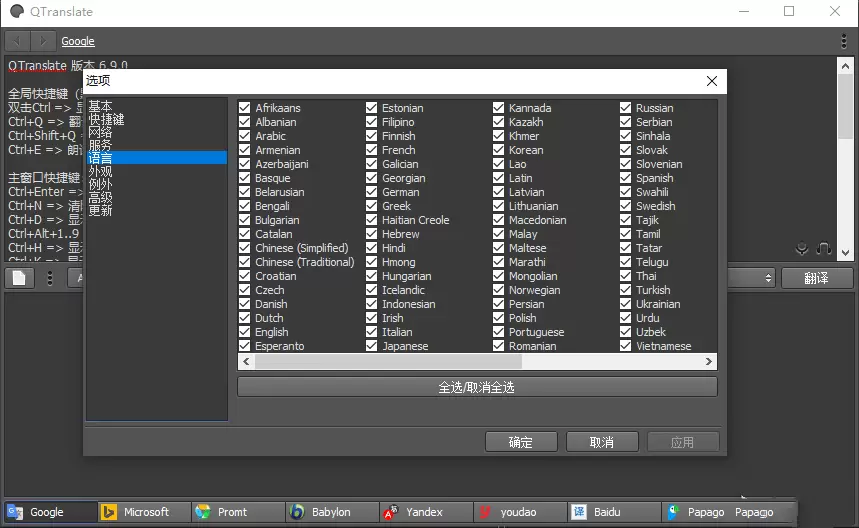
Task: Click the language list scroll right arrow
Action: point(708,361)
